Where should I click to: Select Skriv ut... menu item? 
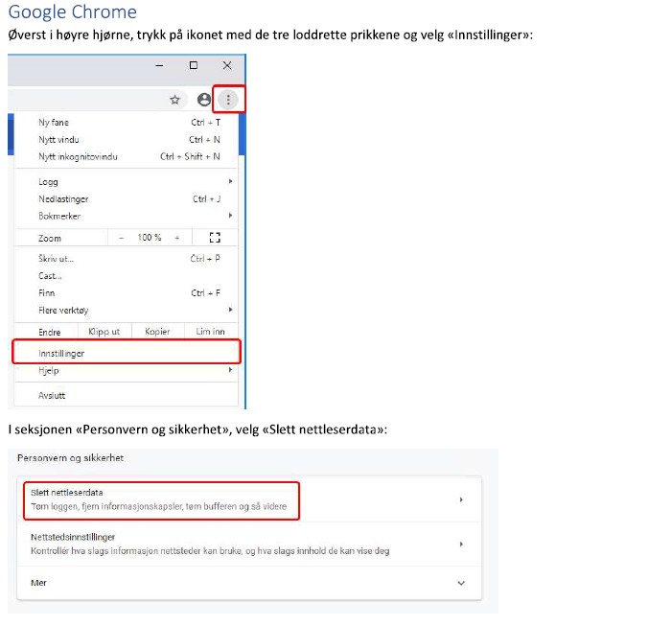pyautogui.click(x=126, y=259)
